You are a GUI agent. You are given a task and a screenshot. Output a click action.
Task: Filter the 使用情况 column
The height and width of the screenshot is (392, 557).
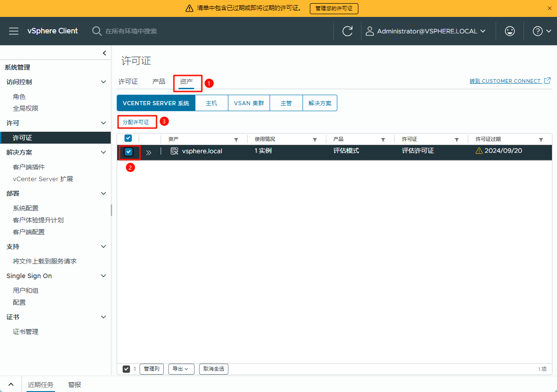[x=315, y=140]
